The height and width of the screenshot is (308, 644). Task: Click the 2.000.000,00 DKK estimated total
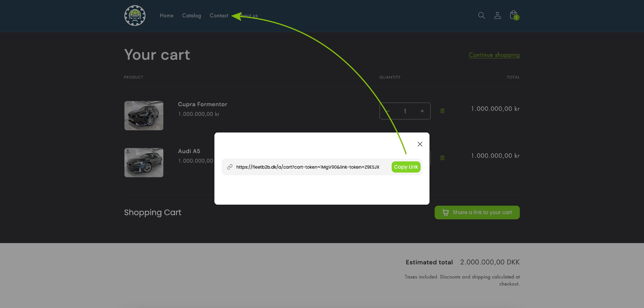490,262
